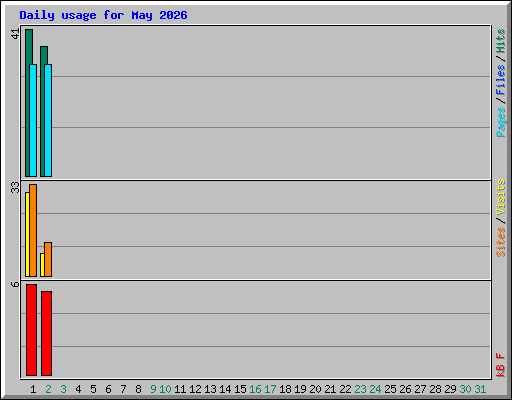
Task: Click day label 11 on the x-axis
Action: click(x=180, y=389)
